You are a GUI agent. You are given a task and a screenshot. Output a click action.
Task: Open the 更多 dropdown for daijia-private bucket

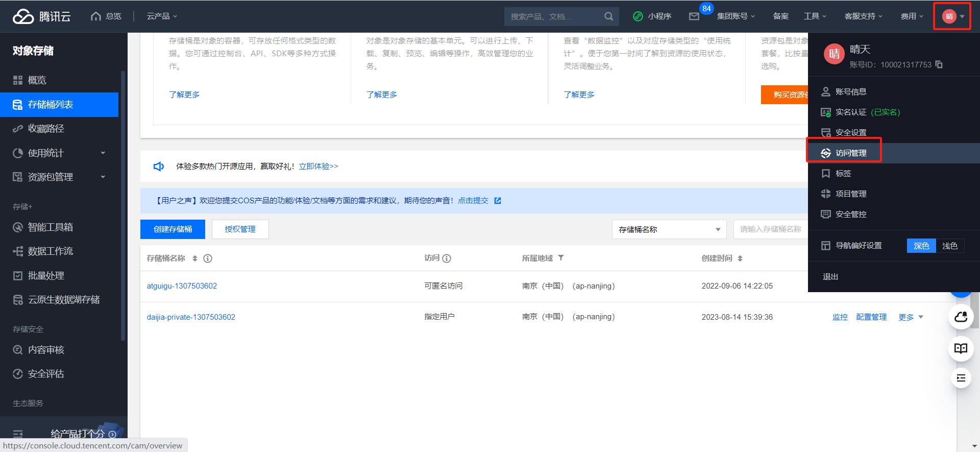(911, 317)
